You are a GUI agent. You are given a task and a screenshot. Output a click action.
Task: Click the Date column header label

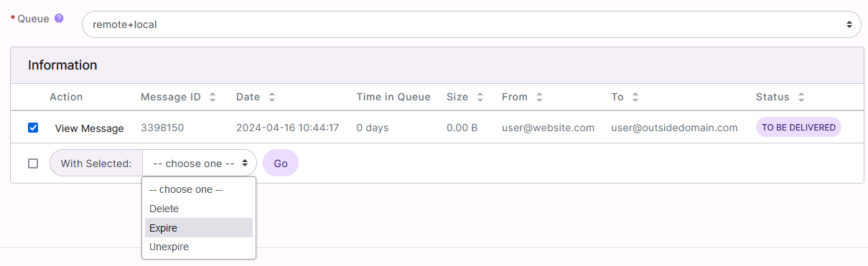(x=248, y=97)
